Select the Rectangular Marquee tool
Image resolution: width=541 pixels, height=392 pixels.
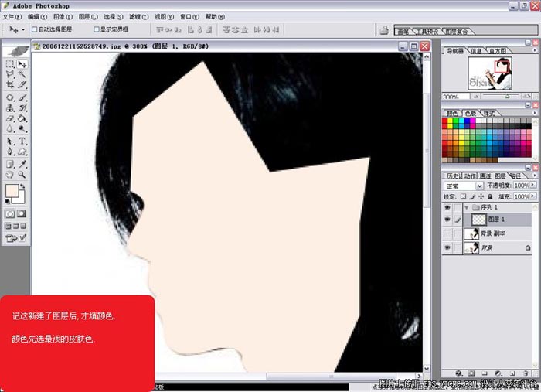10,63
